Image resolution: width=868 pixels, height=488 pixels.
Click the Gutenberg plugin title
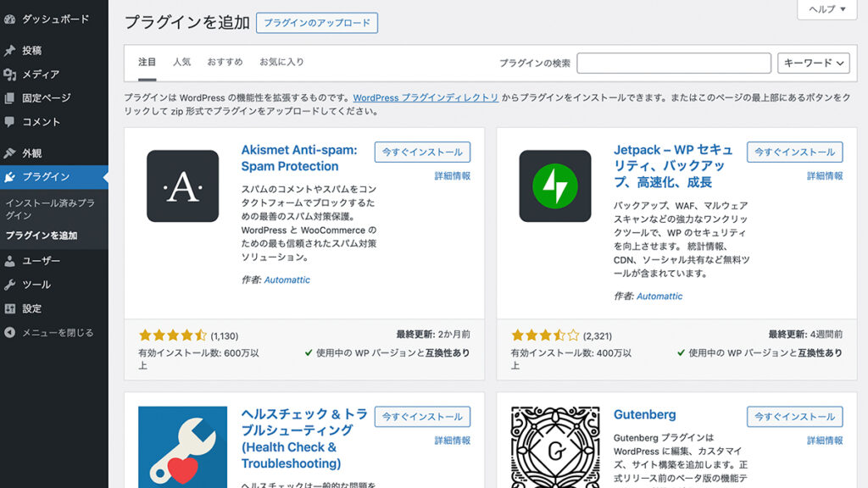tap(645, 414)
